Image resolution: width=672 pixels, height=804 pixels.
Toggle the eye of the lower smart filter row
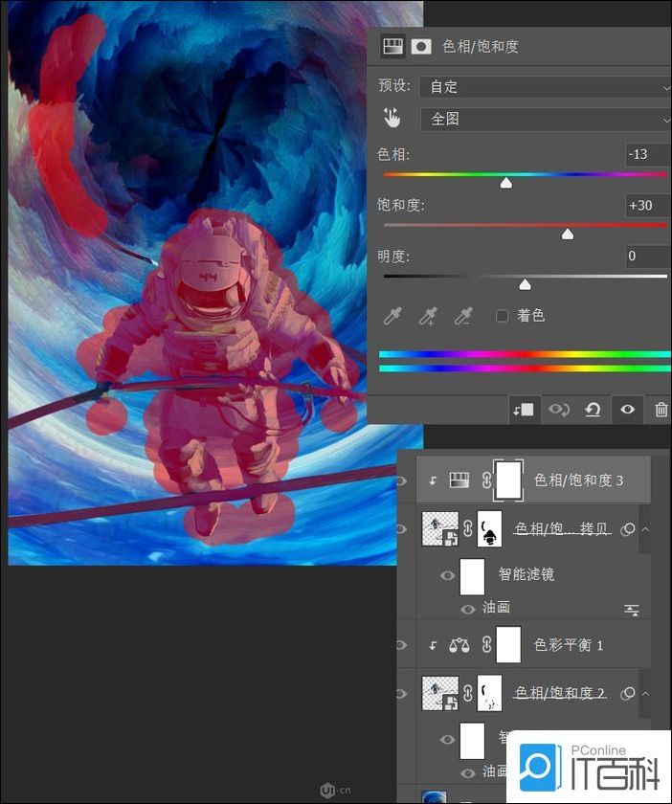click(x=447, y=740)
